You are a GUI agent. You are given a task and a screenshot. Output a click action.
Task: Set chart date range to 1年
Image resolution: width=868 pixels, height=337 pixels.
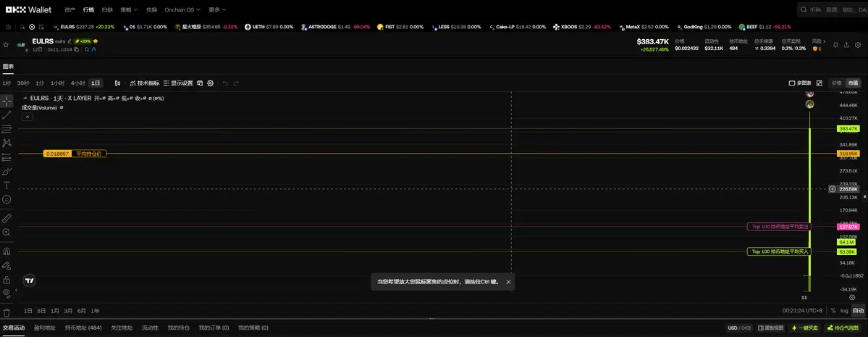96,311
